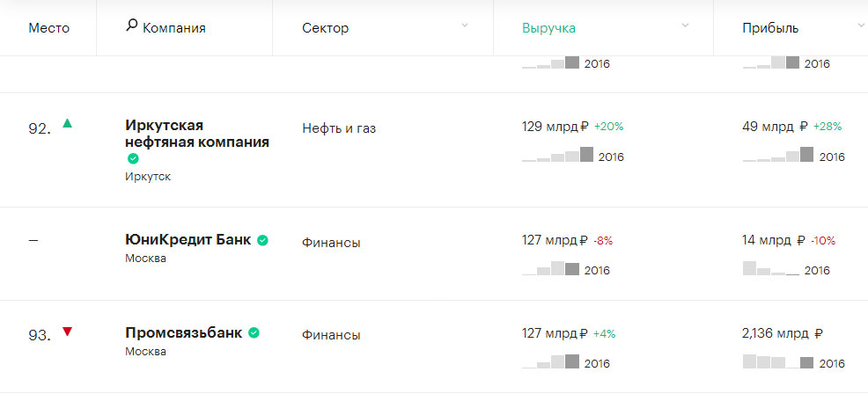Open the Выручка sort dropdown arrow

point(685,26)
